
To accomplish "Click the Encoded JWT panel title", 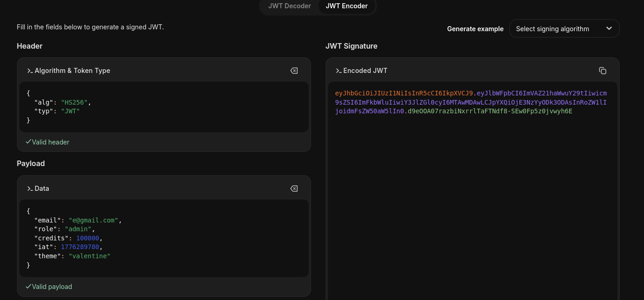I will pyautogui.click(x=366, y=71).
